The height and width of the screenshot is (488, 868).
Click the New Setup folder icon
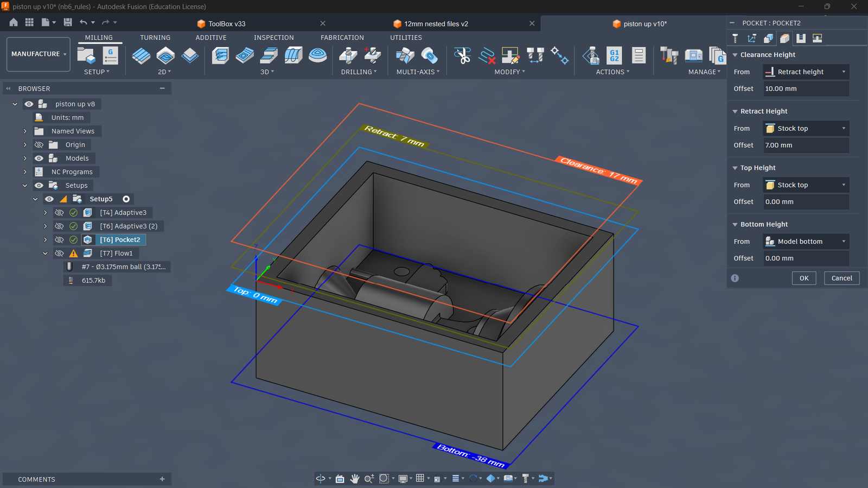pos(86,55)
